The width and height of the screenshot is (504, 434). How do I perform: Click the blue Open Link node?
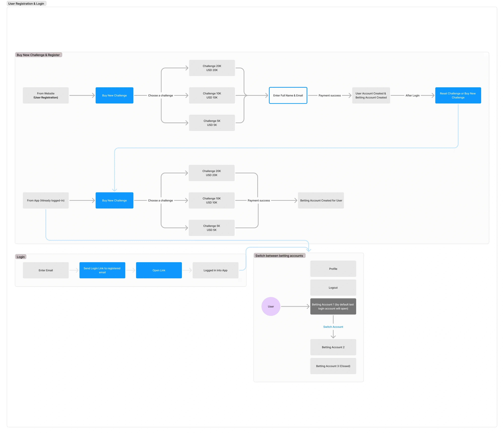(x=159, y=270)
